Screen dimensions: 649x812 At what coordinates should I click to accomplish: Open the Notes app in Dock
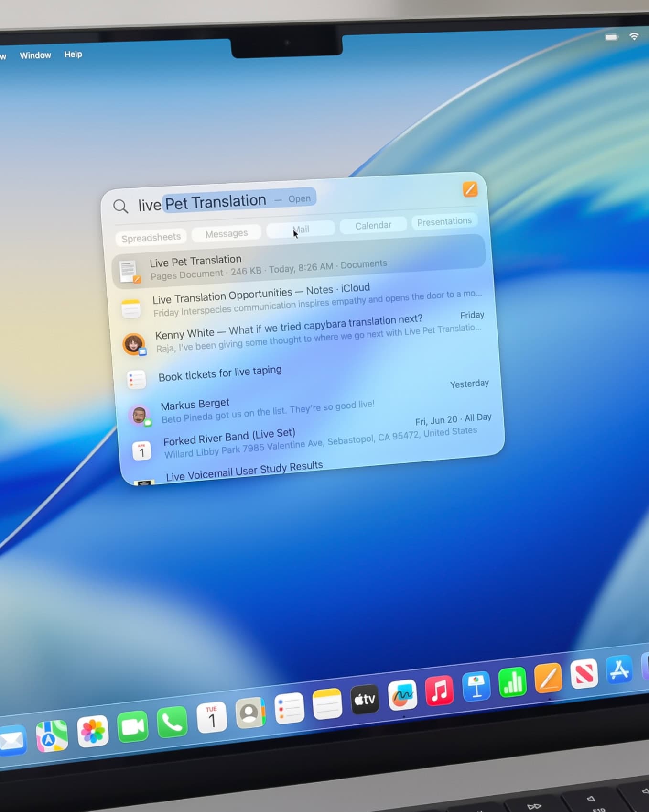[327, 704]
